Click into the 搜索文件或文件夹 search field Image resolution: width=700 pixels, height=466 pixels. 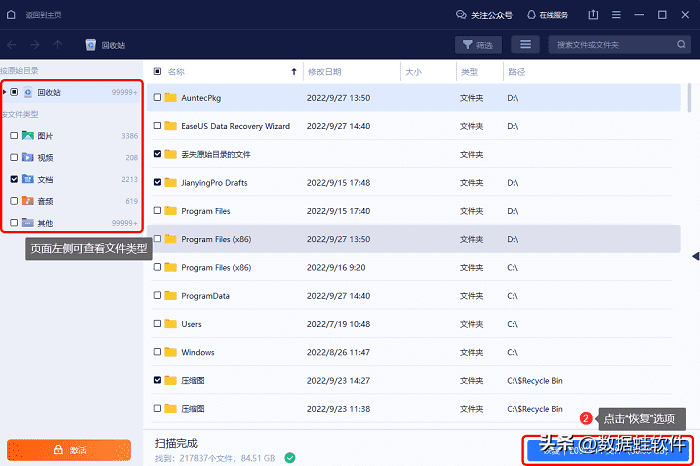coord(610,45)
